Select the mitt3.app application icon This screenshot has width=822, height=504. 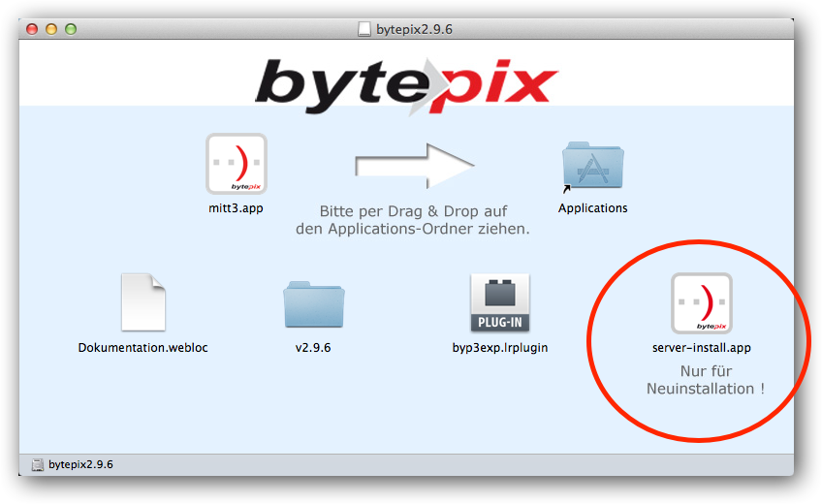[x=237, y=164]
